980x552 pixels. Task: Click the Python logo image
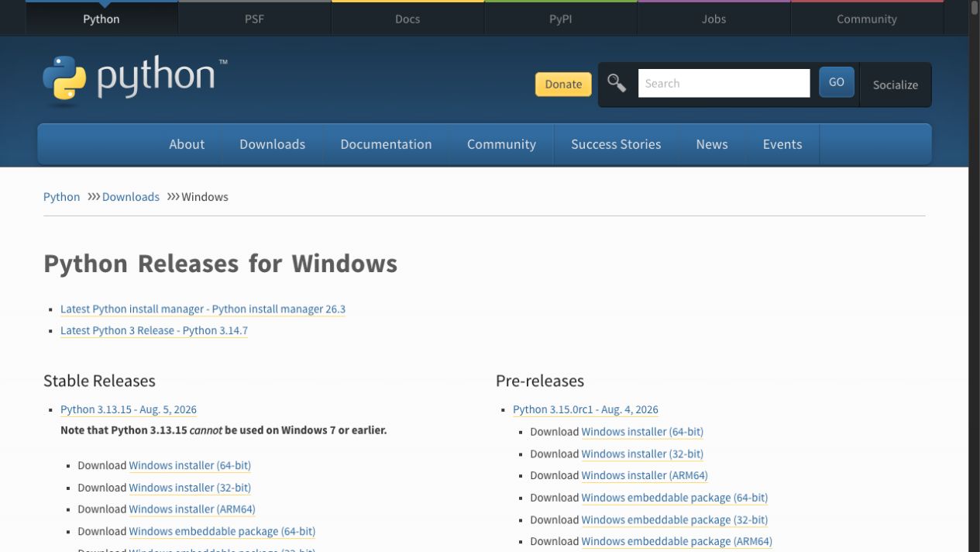pyautogui.click(x=135, y=79)
